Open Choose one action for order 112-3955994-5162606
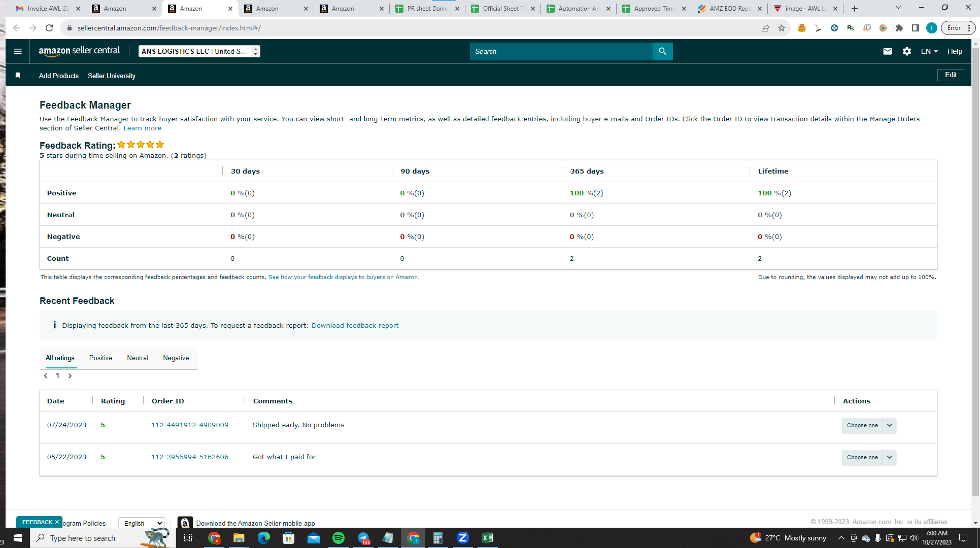The width and height of the screenshot is (980, 548). (869, 457)
